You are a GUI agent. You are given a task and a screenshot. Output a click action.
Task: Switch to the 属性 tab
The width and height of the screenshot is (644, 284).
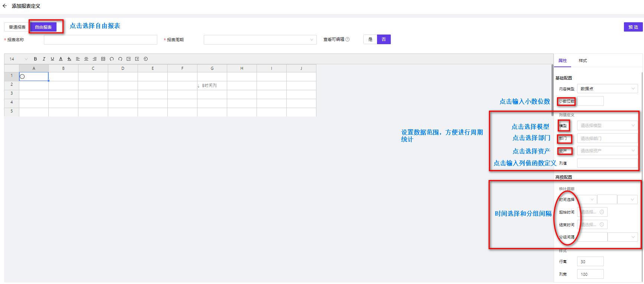pos(563,61)
